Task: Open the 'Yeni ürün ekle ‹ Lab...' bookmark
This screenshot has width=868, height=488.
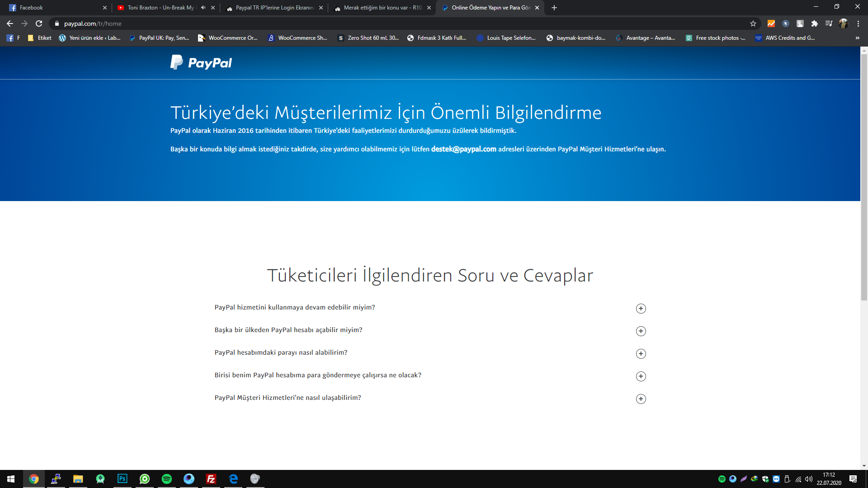Action: (90, 38)
